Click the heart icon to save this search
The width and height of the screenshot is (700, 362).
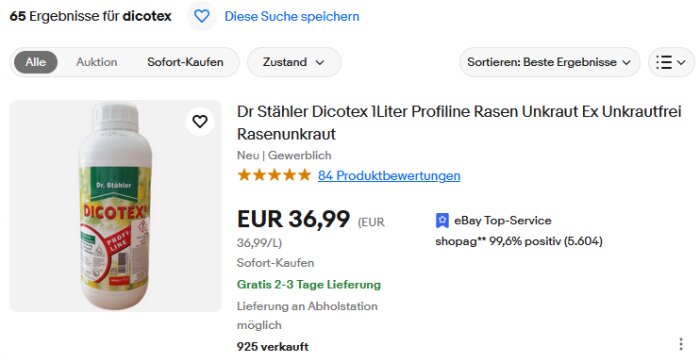(201, 17)
